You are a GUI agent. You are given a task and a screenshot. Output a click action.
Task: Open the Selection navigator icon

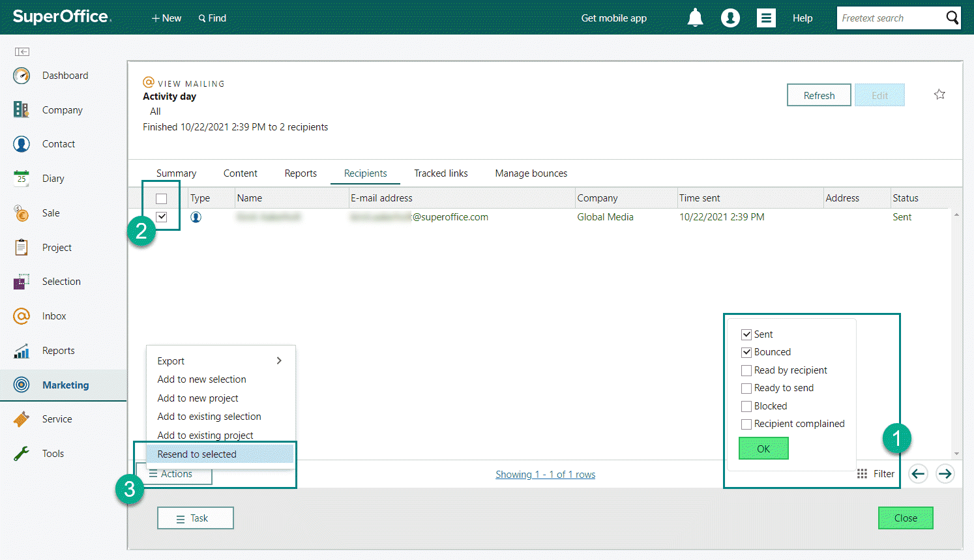click(22, 282)
